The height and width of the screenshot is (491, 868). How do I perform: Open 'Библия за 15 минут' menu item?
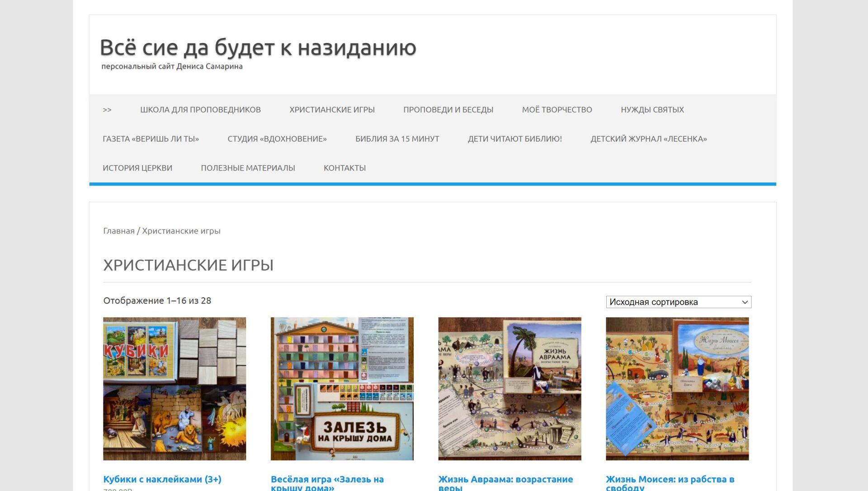pyautogui.click(x=397, y=139)
